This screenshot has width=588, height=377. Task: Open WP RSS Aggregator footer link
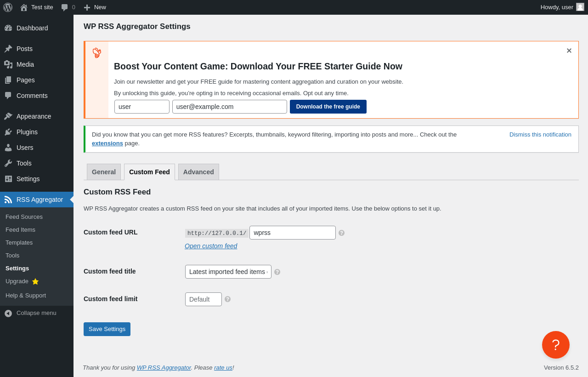[x=164, y=368]
